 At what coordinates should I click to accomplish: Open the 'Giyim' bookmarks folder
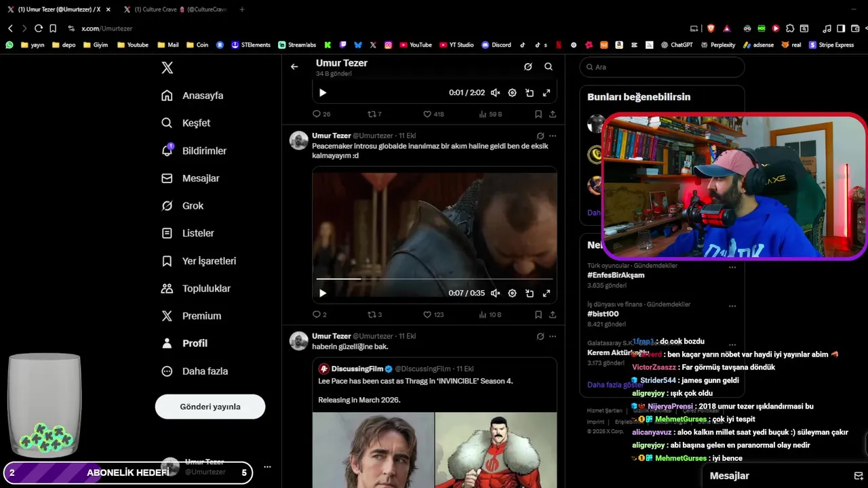point(95,45)
